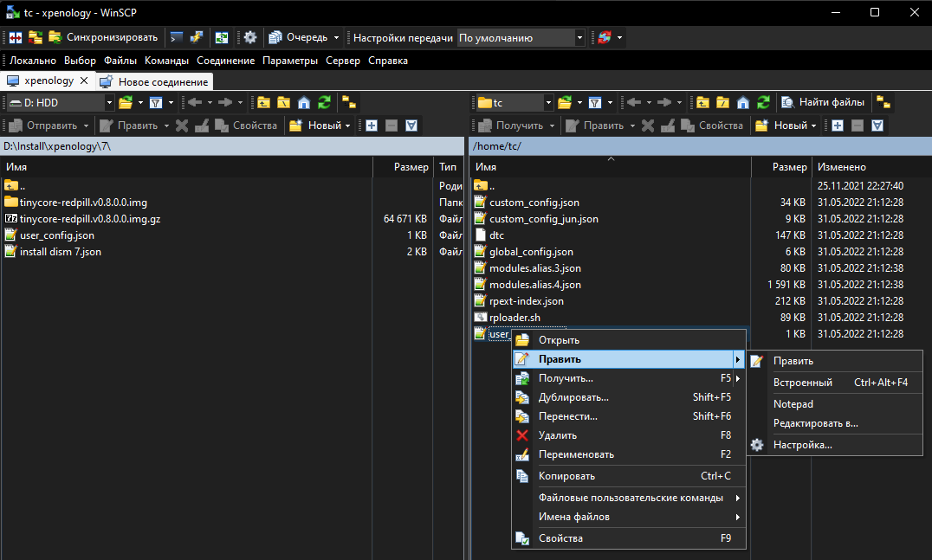Click plus select-files icon in remote toolbar

click(x=836, y=126)
